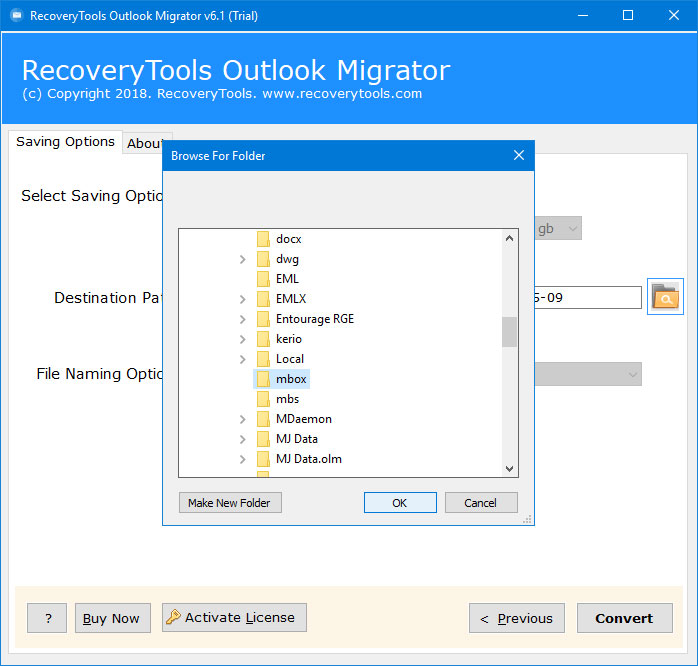Click the RecoveryTools app icon in title bar

17,16
